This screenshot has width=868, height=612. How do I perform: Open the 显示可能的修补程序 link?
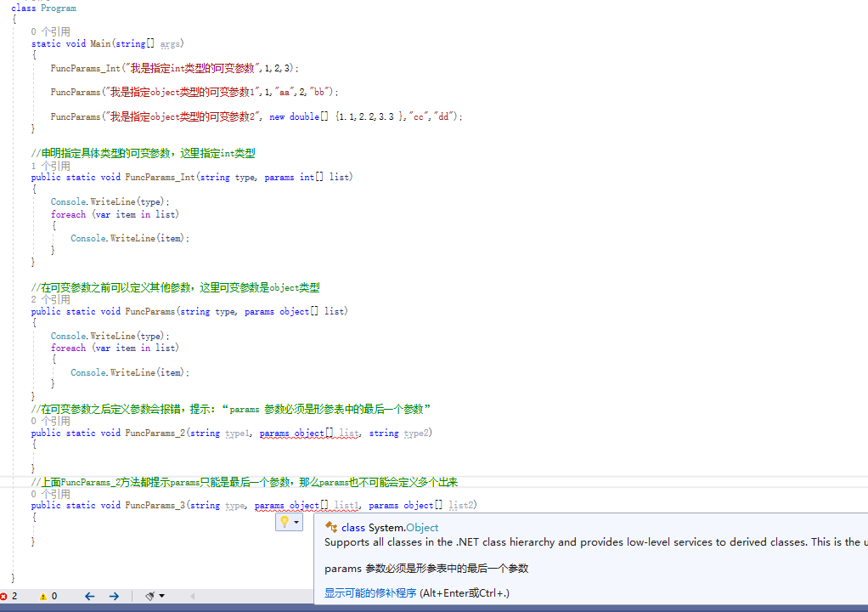(370, 593)
